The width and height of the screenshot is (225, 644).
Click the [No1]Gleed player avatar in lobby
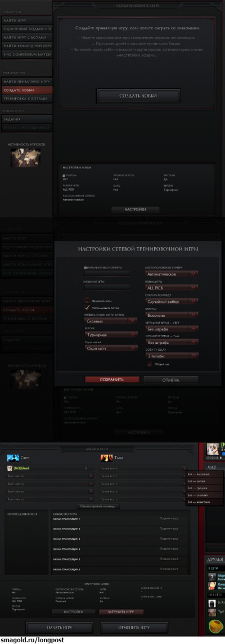point(9,468)
